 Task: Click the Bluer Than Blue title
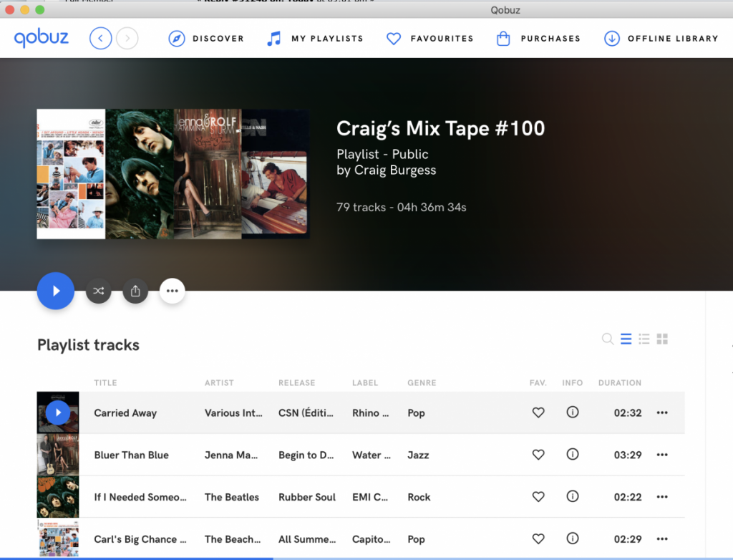(x=132, y=455)
